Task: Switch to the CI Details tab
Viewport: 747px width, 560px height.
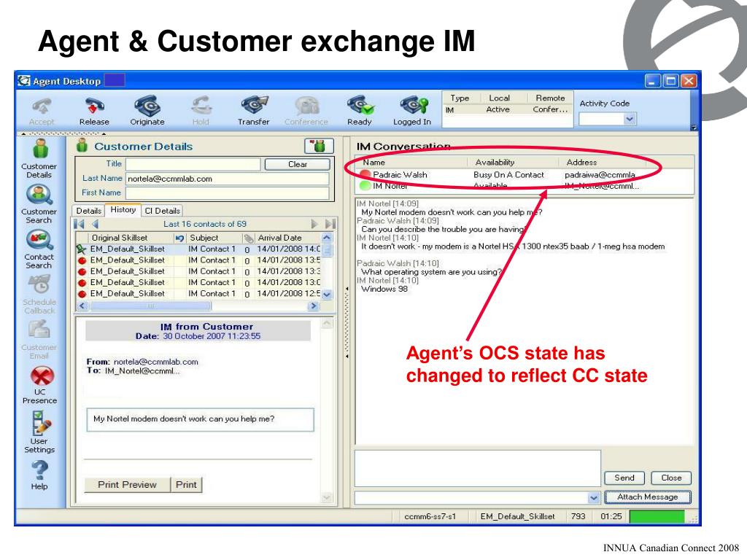Action: [163, 211]
